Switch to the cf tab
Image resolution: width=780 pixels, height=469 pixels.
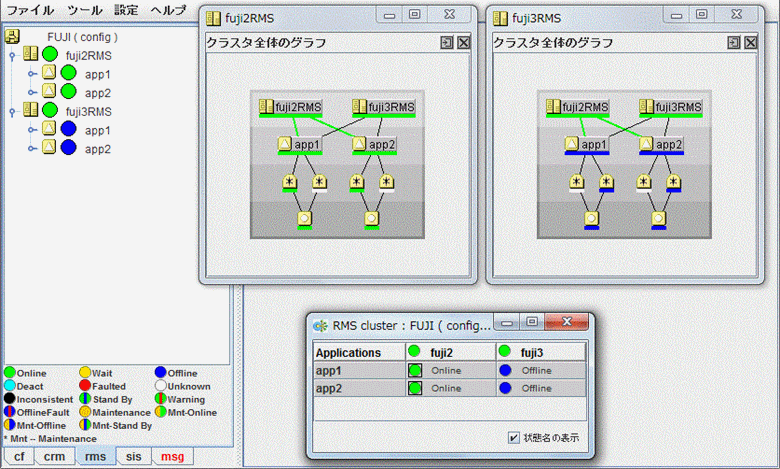(19, 457)
